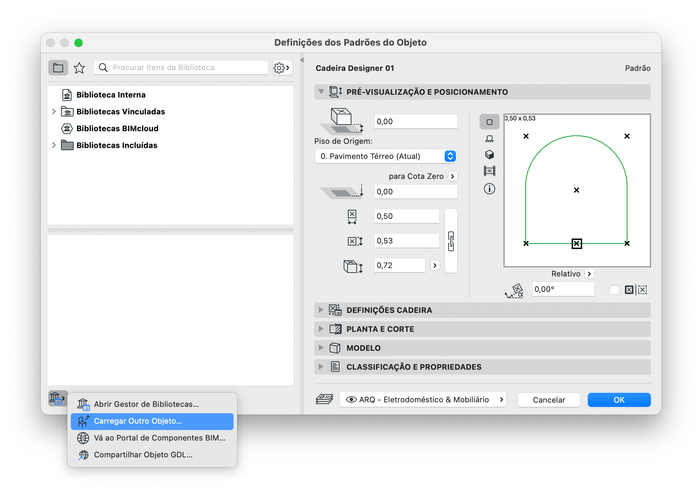Screen dimensions: 700x503
Task: Click the Biblioteca Interna icon
Action: coord(67,95)
